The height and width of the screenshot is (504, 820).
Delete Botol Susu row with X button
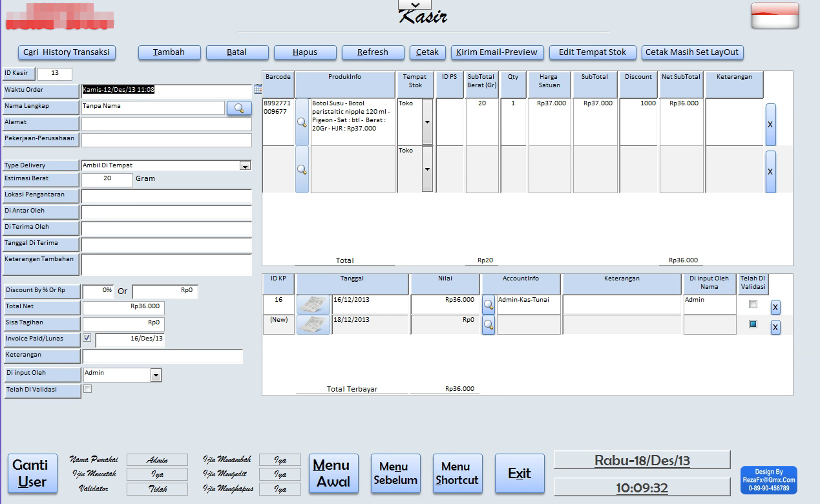770,125
